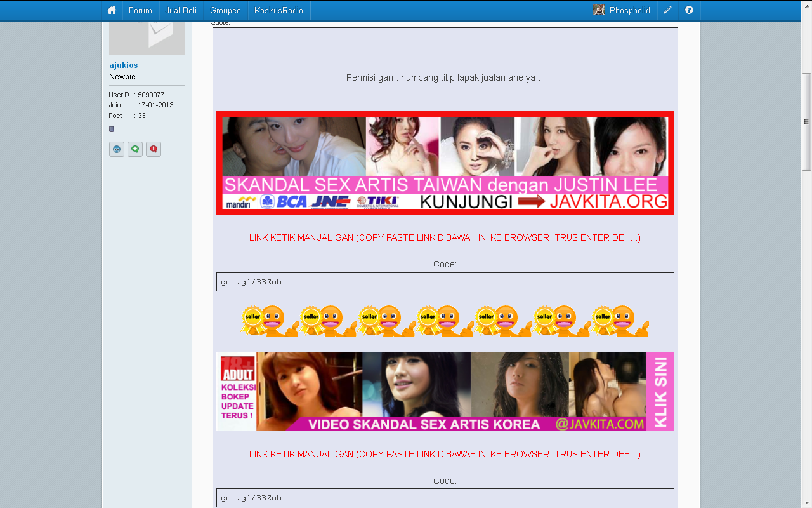Click the pencil create-post icon

[667, 10]
